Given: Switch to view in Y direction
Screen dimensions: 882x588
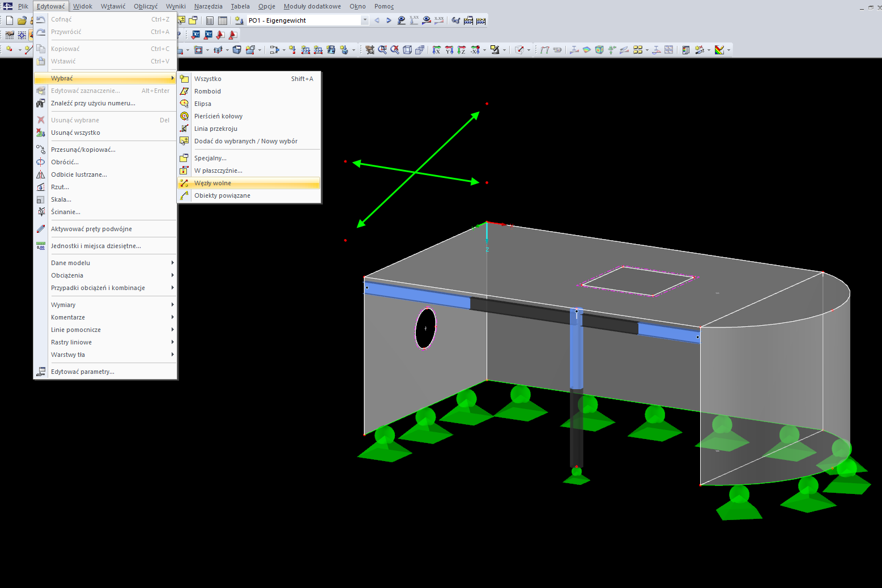Looking at the screenshot, I should click(x=449, y=50).
